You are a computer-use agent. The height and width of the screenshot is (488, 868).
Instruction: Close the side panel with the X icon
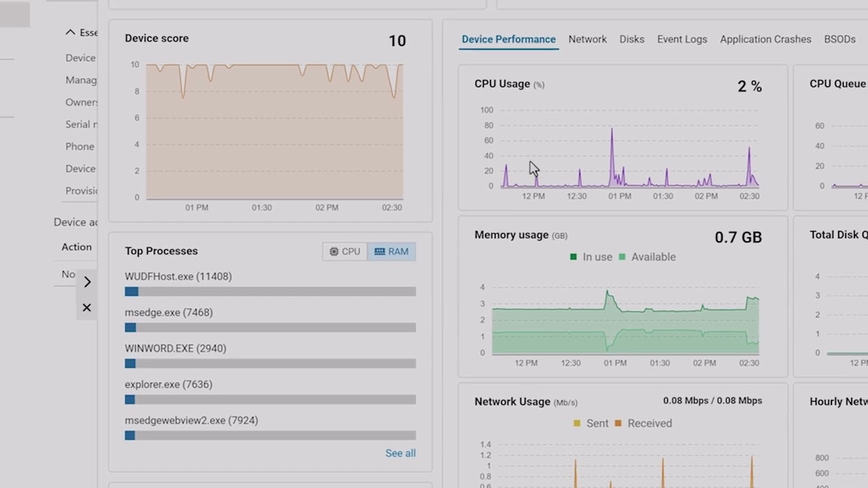(87, 308)
